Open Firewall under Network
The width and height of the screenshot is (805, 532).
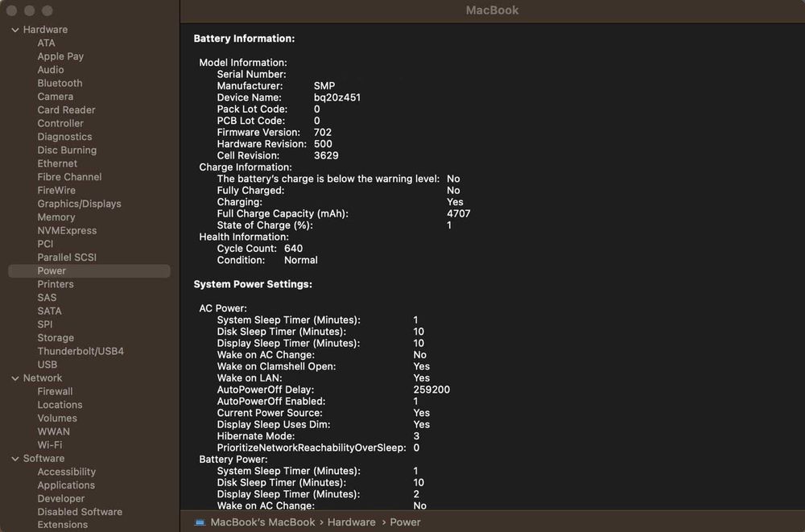coord(55,391)
